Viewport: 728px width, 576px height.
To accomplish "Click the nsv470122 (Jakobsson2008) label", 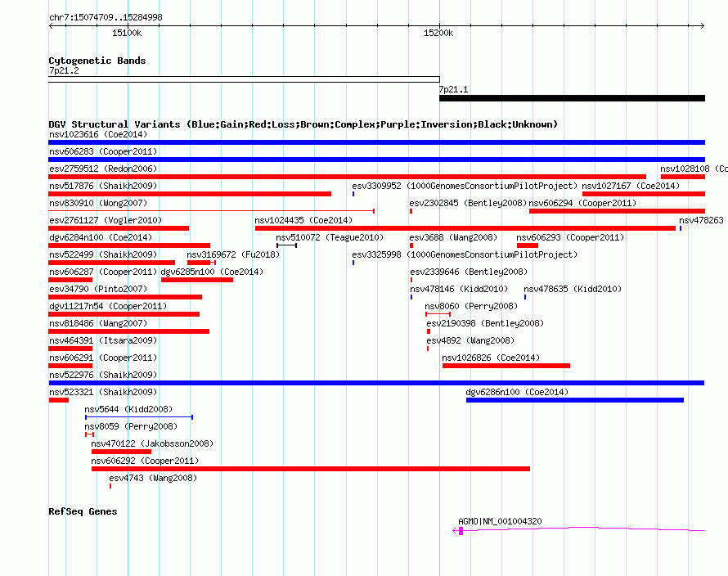I will click(152, 444).
